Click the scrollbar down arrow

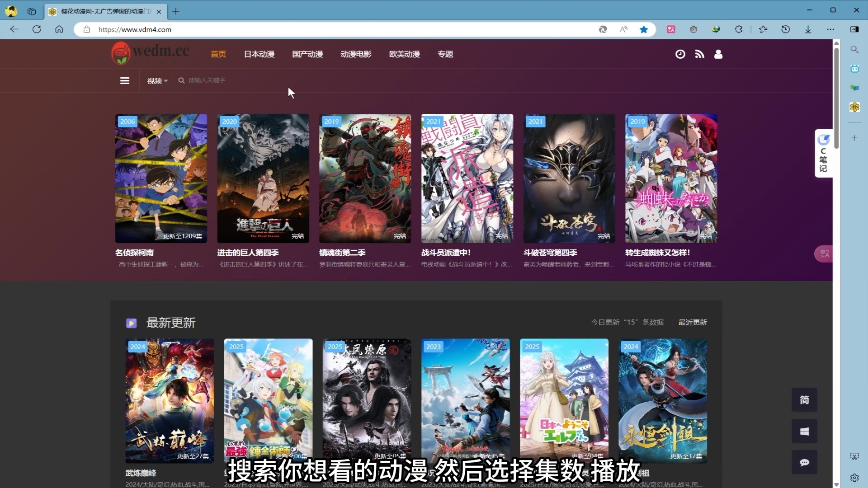(836, 484)
